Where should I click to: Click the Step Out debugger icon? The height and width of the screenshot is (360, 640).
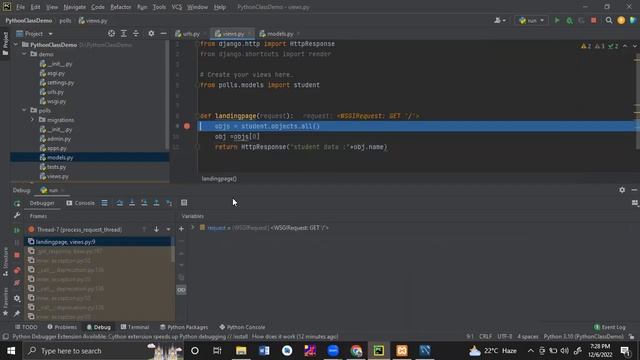(x=156, y=203)
